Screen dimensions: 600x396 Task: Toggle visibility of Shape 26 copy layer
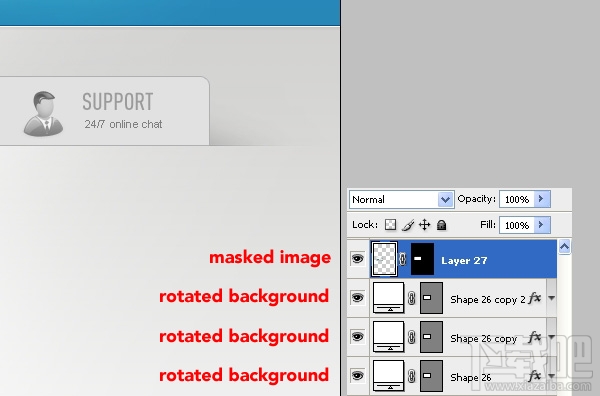(357, 337)
